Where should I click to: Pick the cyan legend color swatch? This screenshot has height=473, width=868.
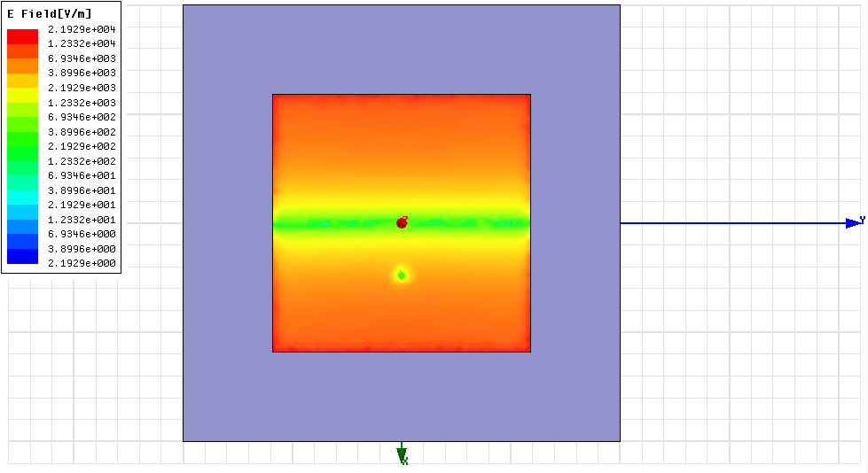point(23,198)
